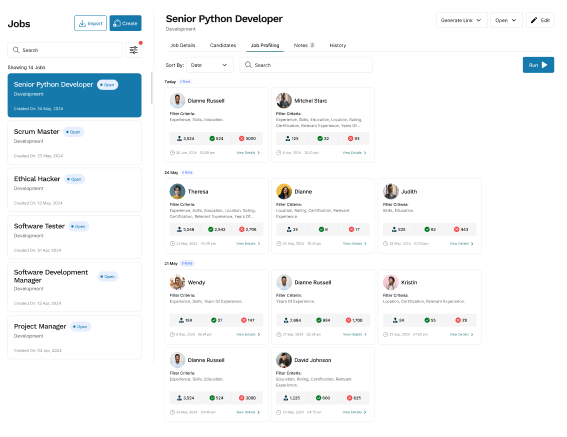Open View Details on Dianne card with 23 candidates

coord(354,243)
